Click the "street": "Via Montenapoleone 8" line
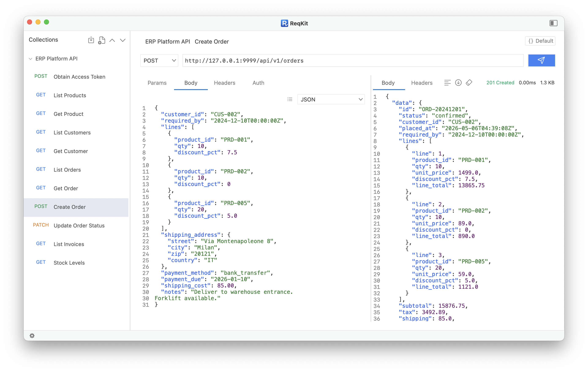The image size is (588, 372). 222,241
